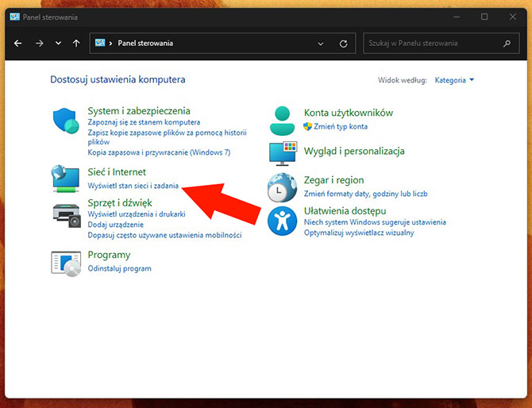The width and height of the screenshot is (532, 408).
Task: Click the Sprzęt i dźwięk printer icon
Action: coord(66,214)
